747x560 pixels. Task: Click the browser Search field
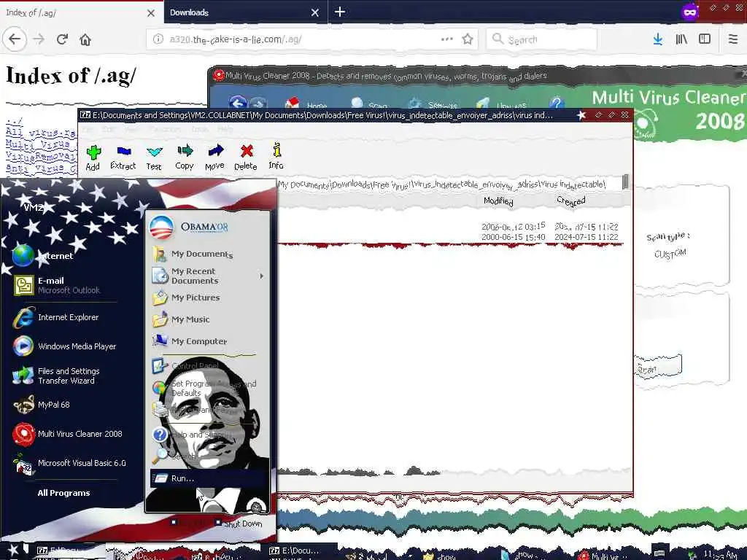coord(542,39)
